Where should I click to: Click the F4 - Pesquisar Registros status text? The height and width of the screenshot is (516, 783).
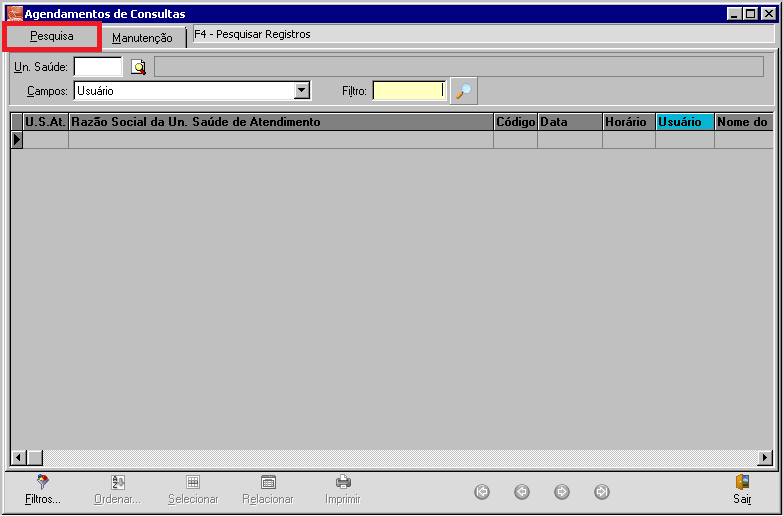click(x=252, y=34)
